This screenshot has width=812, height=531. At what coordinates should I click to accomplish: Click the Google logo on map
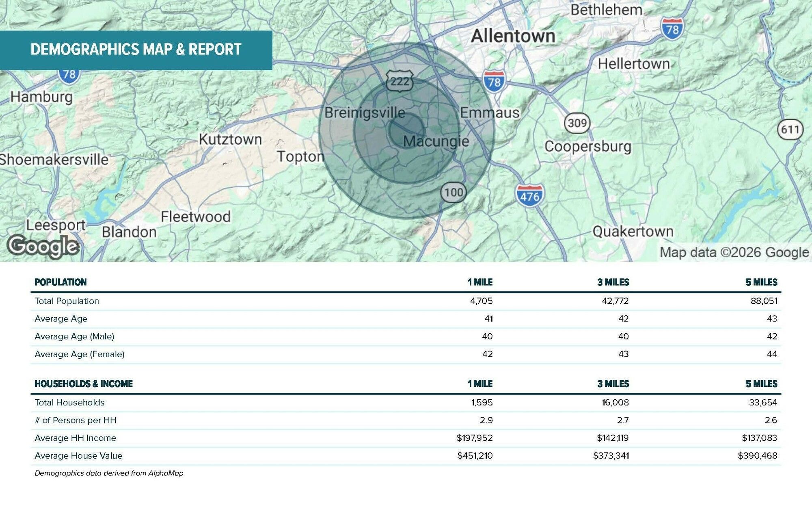43,246
